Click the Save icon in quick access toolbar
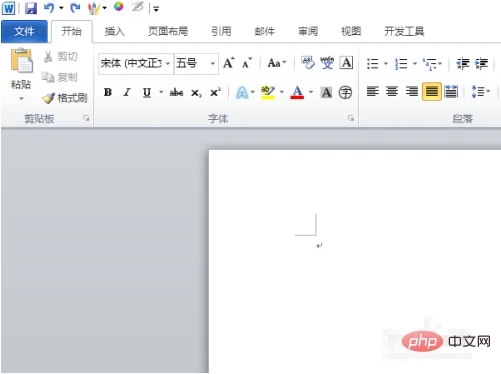 tap(31, 8)
